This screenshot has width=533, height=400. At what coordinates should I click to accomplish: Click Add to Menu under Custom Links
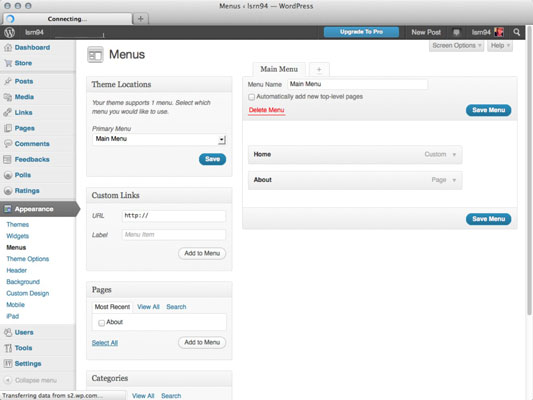pyautogui.click(x=202, y=253)
